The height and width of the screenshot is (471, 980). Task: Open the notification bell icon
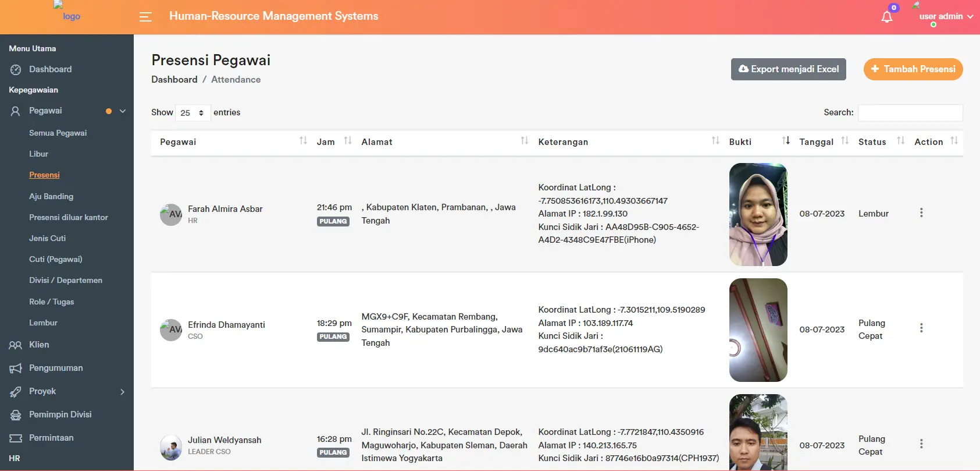coord(886,17)
